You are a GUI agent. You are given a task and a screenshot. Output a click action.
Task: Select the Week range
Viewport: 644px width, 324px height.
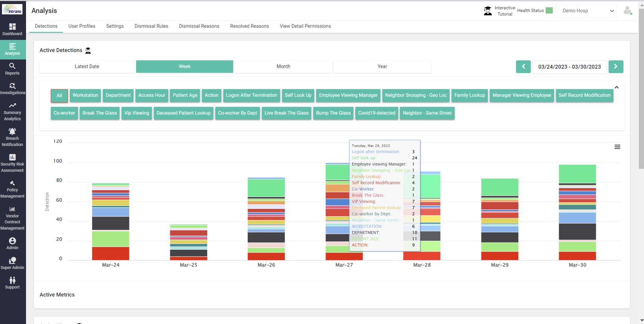click(185, 67)
